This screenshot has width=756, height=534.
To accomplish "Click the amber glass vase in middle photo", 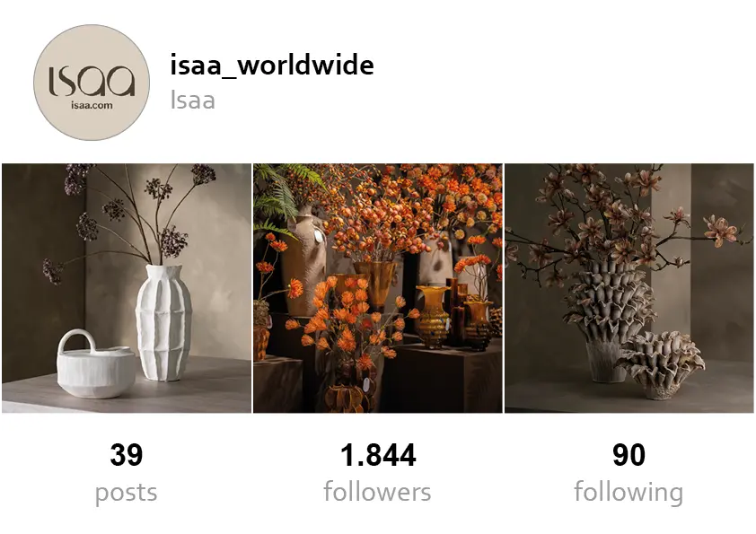I will point(433,316).
